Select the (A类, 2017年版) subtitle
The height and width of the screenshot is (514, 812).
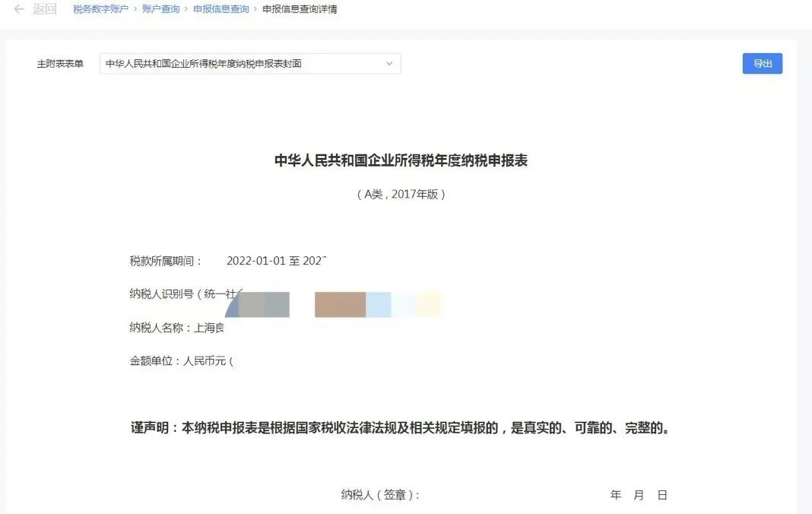pyautogui.click(x=401, y=194)
